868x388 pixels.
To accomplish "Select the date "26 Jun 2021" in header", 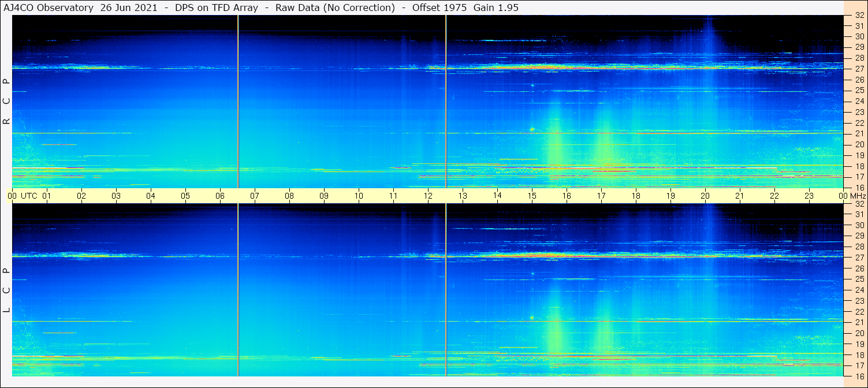I will click(128, 8).
